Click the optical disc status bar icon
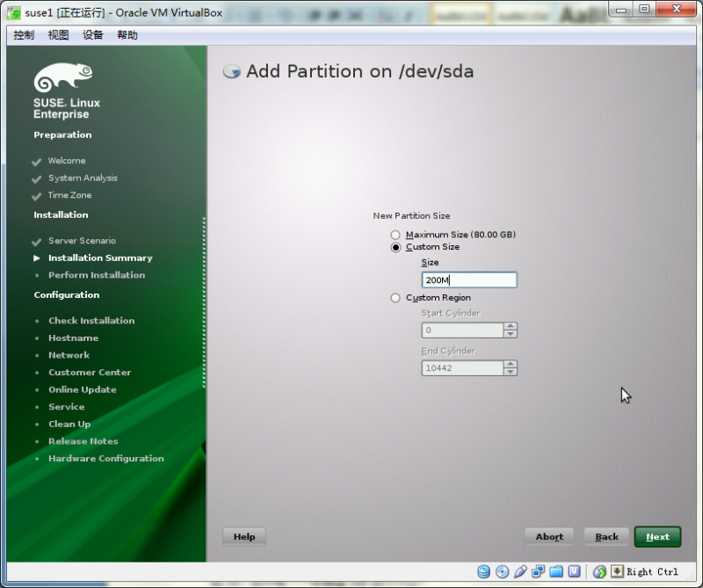Image resolution: width=703 pixels, height=588 pixels. 502,571
